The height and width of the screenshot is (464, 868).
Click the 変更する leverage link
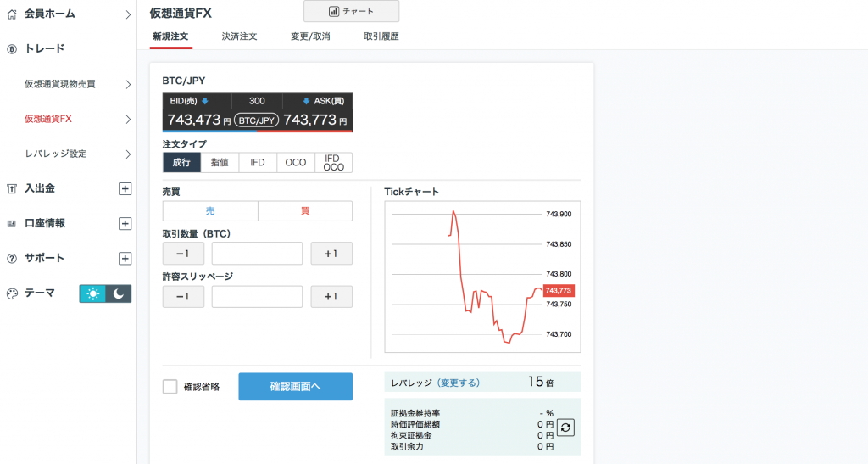[x=458, y=383]
